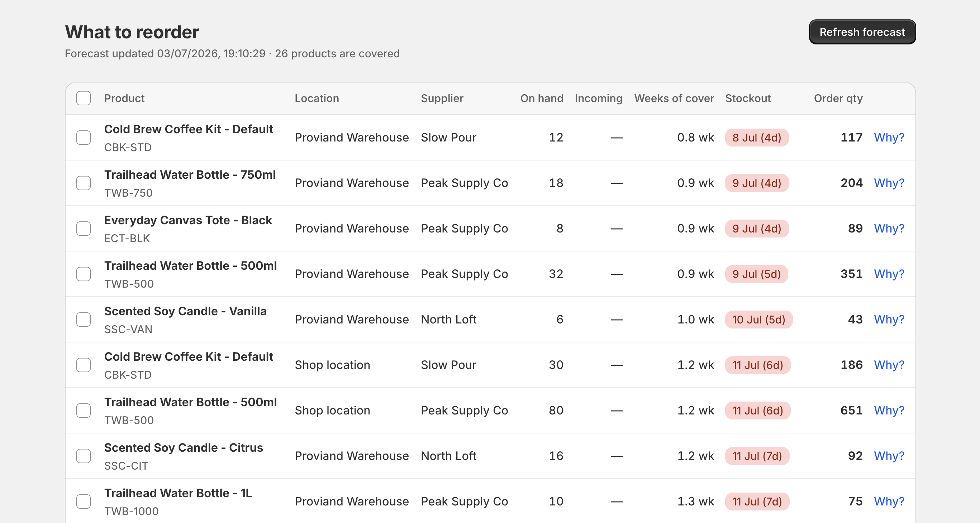Tick Trailhead Water Bottle - 500ml Shop location checkbox

pyautogui.click(x=83, y=411)
